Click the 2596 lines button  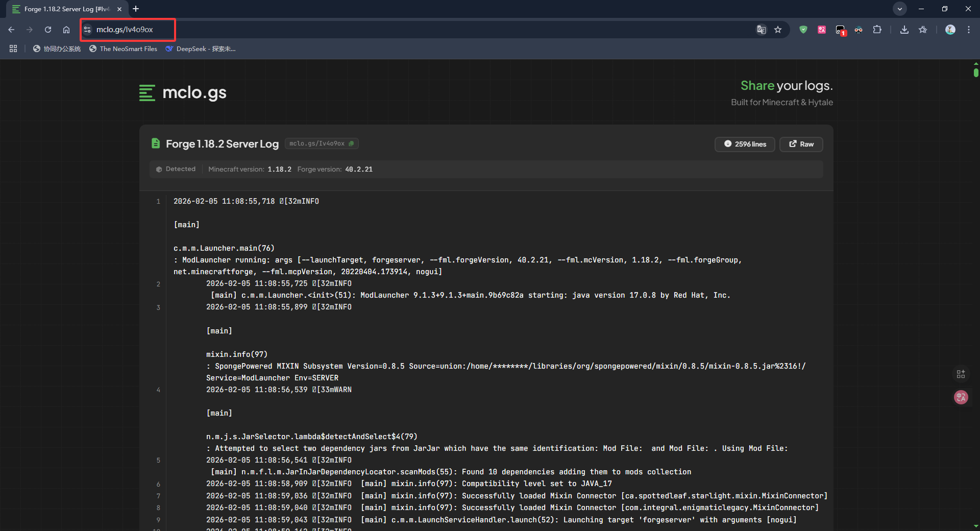(x=745, y=144)
